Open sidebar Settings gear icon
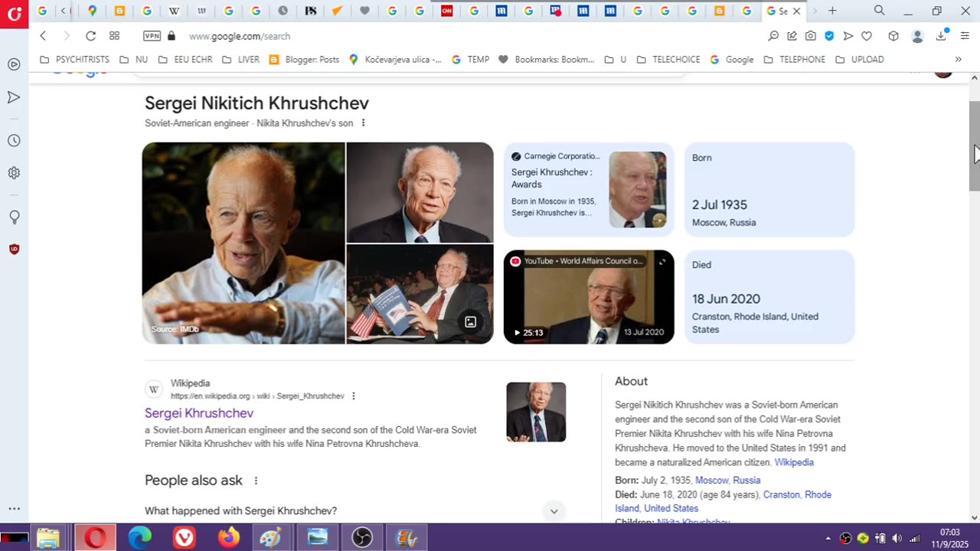 14,173
